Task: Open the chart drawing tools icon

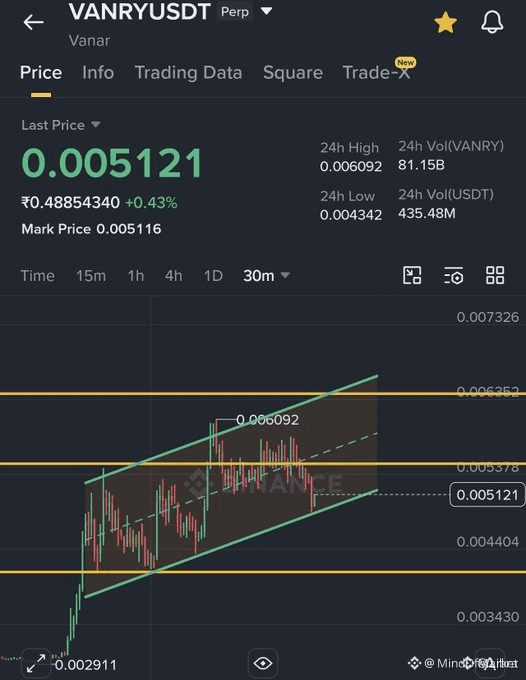Action: (x=412, y=275)
